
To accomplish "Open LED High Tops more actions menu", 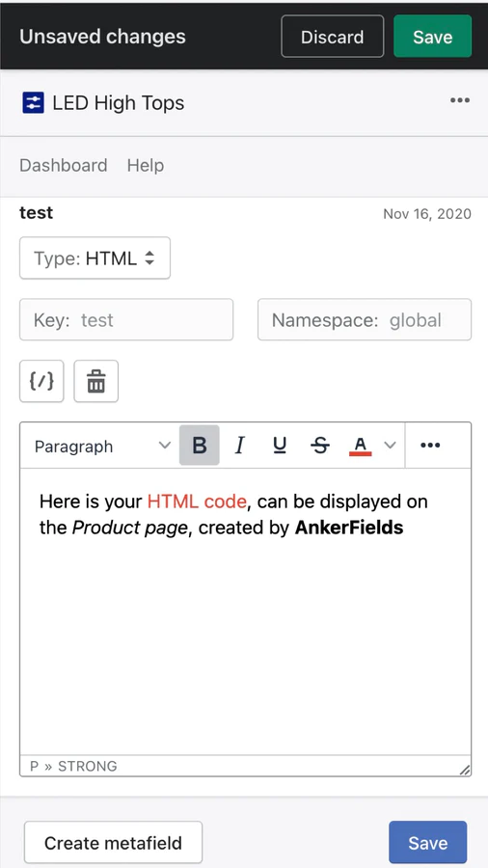I will point(460,100).
